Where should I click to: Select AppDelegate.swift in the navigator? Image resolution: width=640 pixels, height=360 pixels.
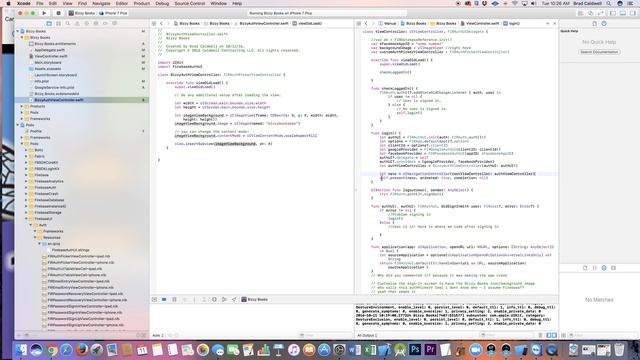click(49, 50)
